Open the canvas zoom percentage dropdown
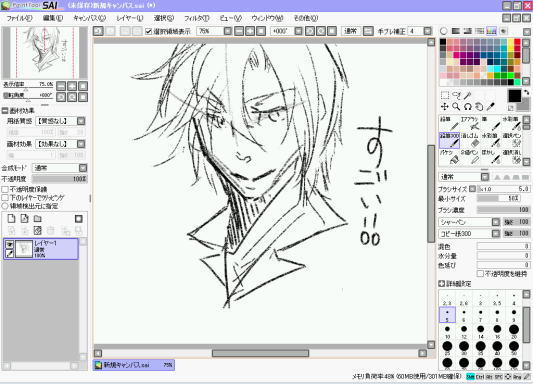533x384 pixels. [x=228, y=31]
